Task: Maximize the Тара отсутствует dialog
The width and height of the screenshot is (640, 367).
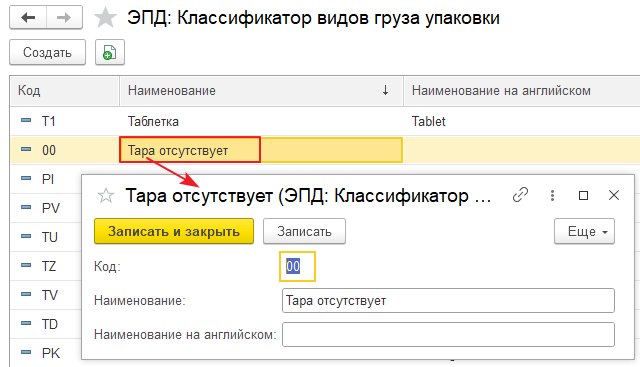Action: point(584,196)
